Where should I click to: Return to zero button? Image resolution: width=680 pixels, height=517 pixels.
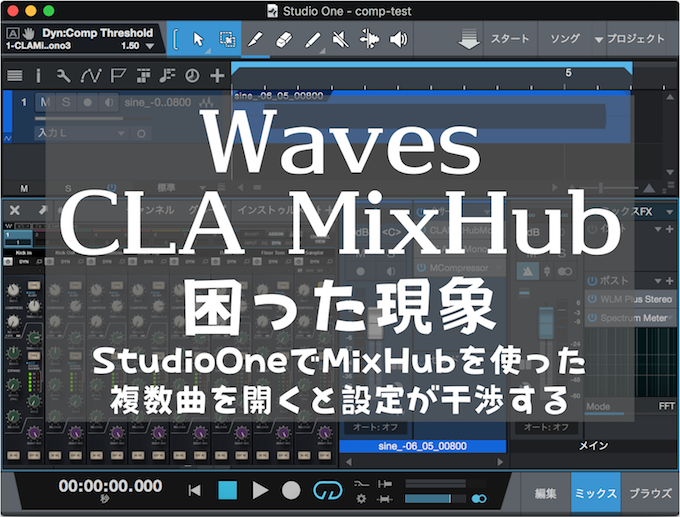click(195, 491)
